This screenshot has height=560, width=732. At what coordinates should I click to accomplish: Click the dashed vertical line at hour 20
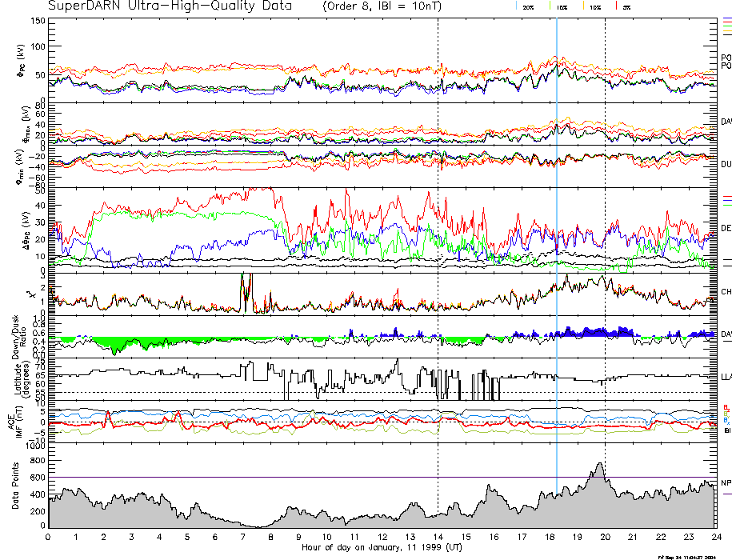(605, 240)
